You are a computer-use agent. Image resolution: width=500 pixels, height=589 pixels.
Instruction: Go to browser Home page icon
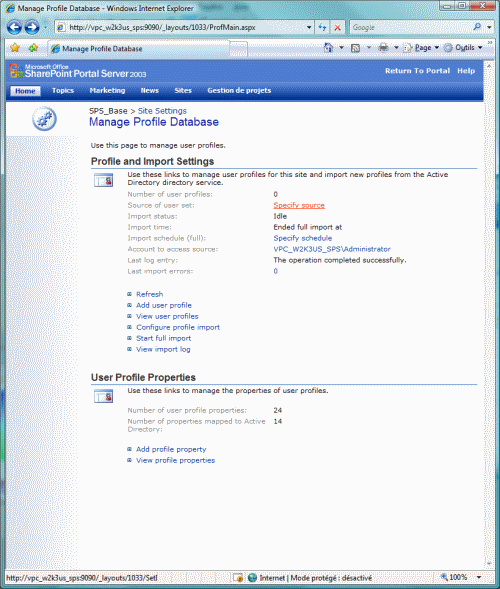[328, 48]
